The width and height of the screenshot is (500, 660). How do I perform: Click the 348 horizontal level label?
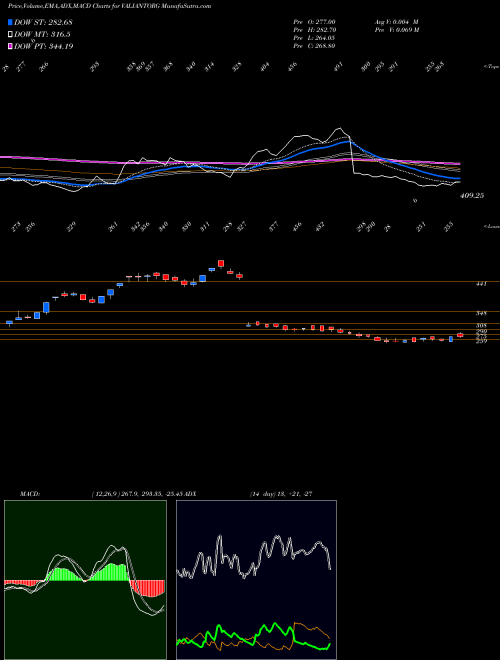coord(481,314)
